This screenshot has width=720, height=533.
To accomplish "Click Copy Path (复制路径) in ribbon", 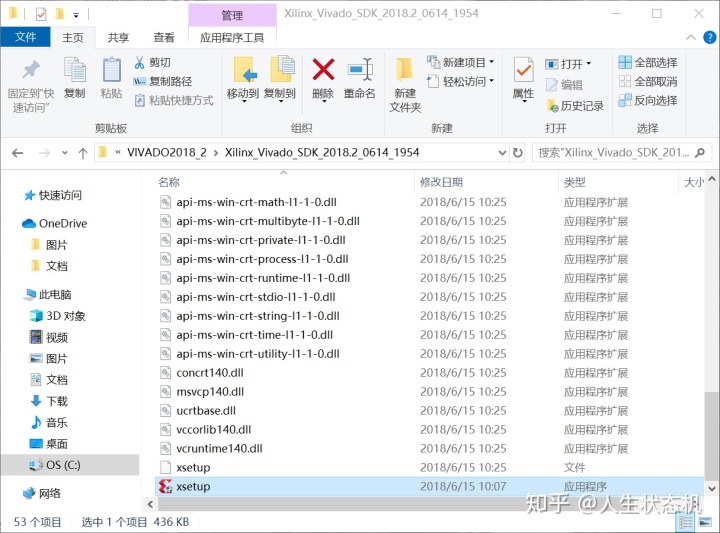I will (x=163, y=81).
